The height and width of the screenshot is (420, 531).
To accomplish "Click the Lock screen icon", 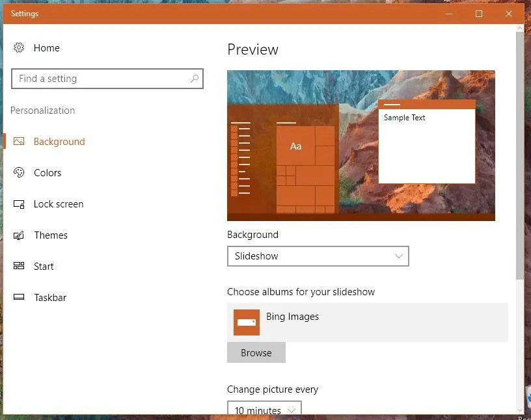I will (19, 204).
